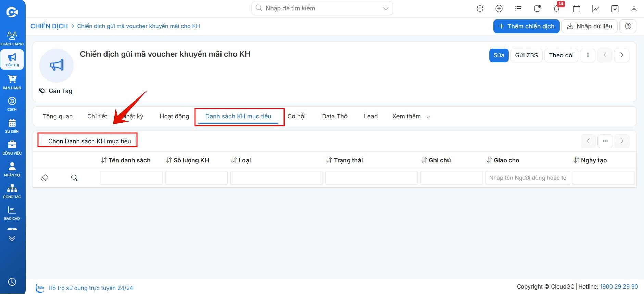The image size is (644, 294).
Task: Clear filters with eraser icon
Action: (x=45, y=178)
